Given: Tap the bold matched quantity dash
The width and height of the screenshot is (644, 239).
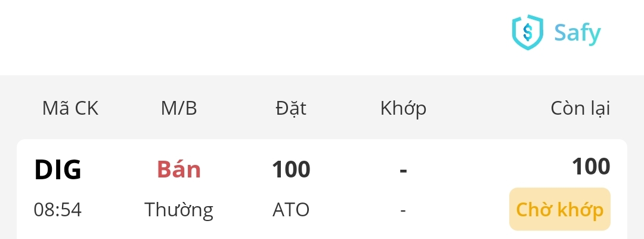Looking at the screenshot, I should click(403, 170).
